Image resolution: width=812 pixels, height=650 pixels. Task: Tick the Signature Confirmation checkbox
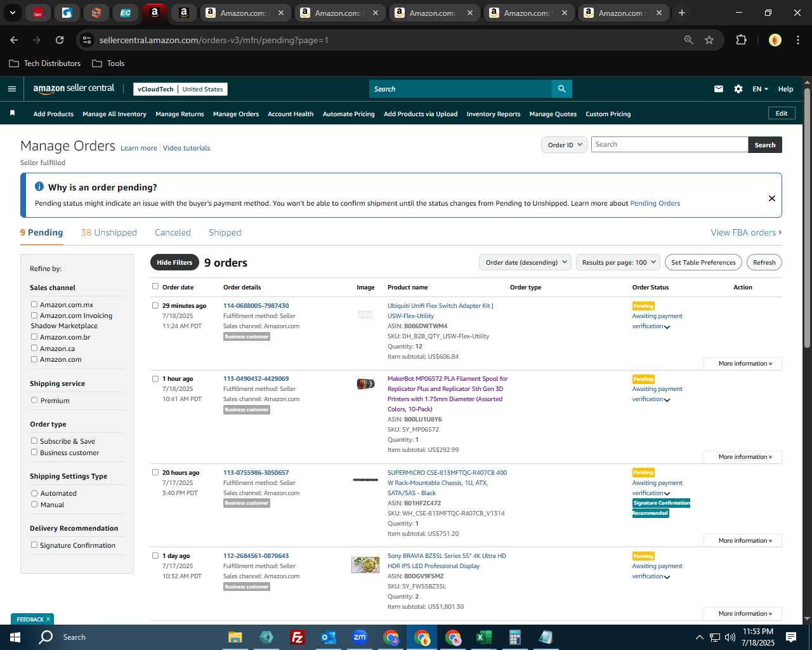34,545
